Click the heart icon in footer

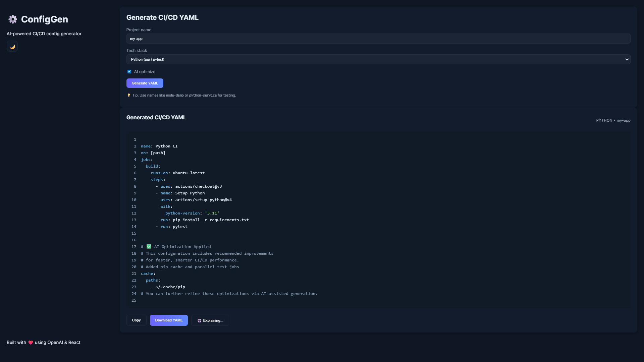point(31,343)
